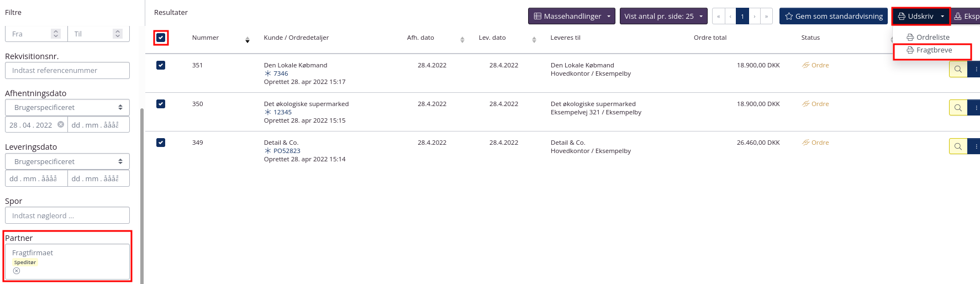This screenshot has height=284, width=980.
Task: Uncheck the checkbox for order 351
Action: (x=161, y=65)
